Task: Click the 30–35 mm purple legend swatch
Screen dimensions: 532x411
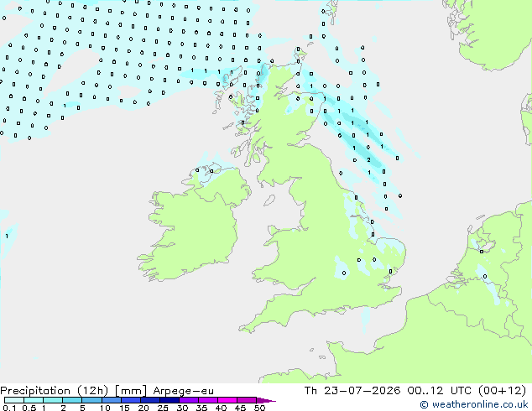Action: [189, 400]
